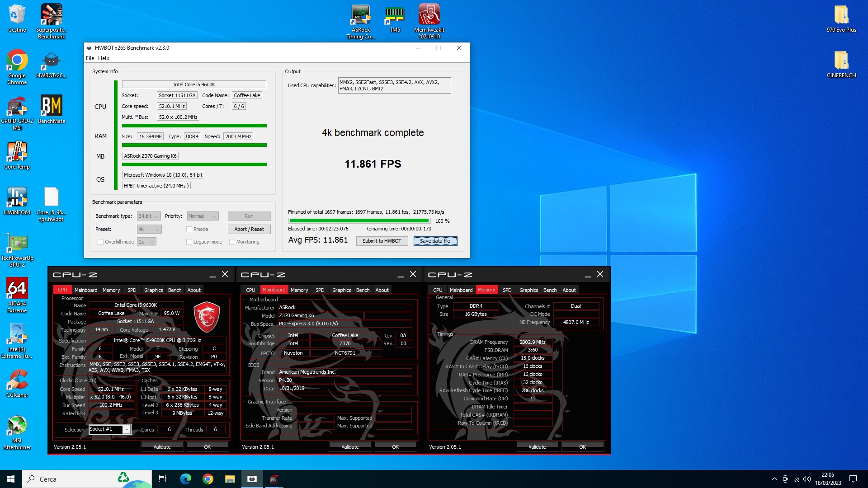
Task: Open Priority Normal dropdown
Action: pyautogui.click(x=203, y=216)
